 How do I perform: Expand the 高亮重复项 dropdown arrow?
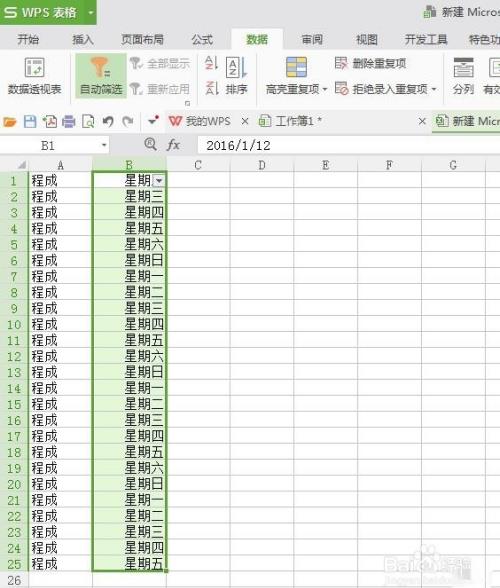(x=325, y=89)
